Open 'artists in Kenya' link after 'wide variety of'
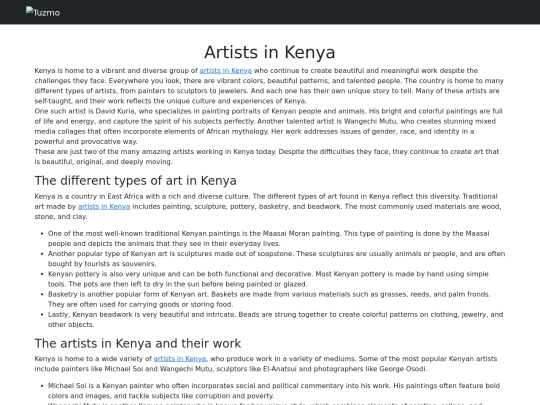Screen dimensions: 540x405 [180, 359]
